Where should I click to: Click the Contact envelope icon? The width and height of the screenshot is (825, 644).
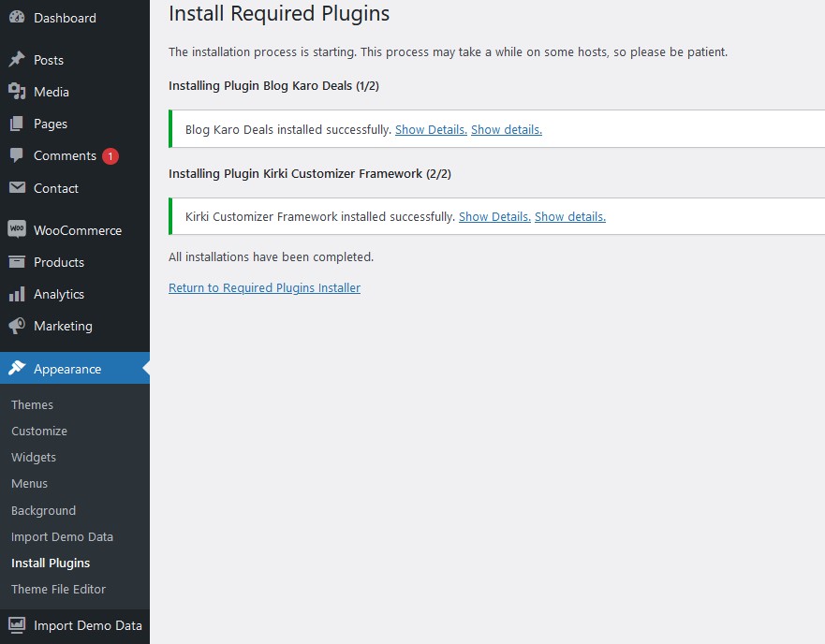(17, 188)
